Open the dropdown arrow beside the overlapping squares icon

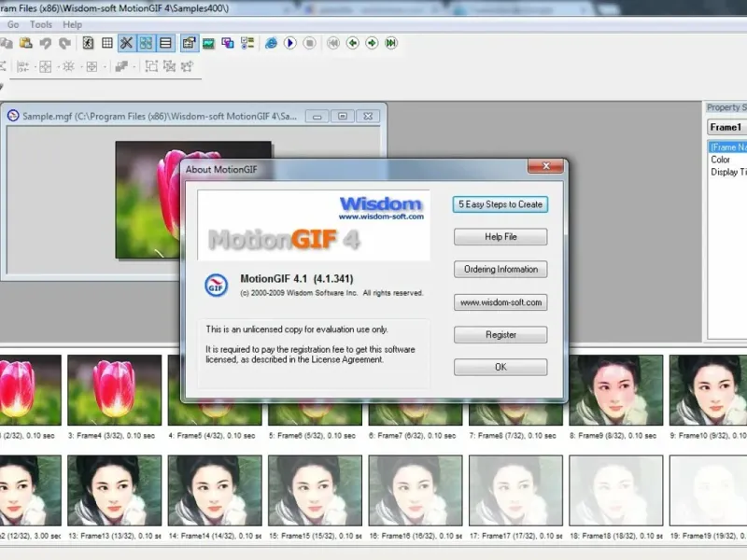click(134, 66)
